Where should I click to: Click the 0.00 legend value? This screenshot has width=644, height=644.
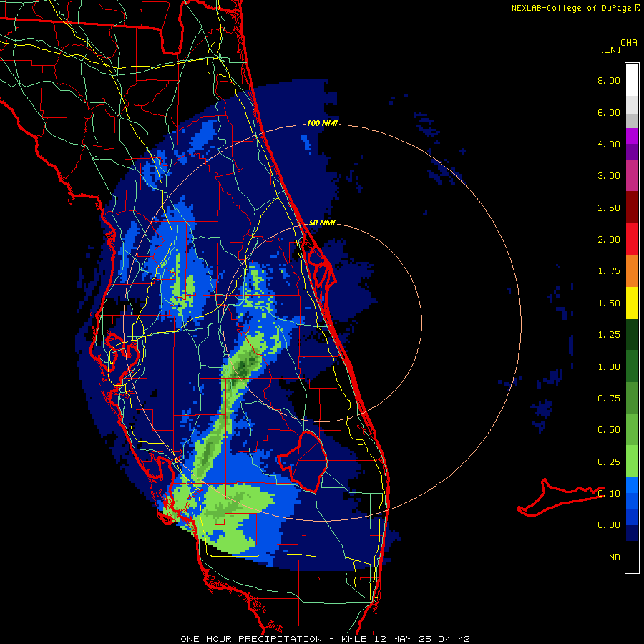pos(609,525)
